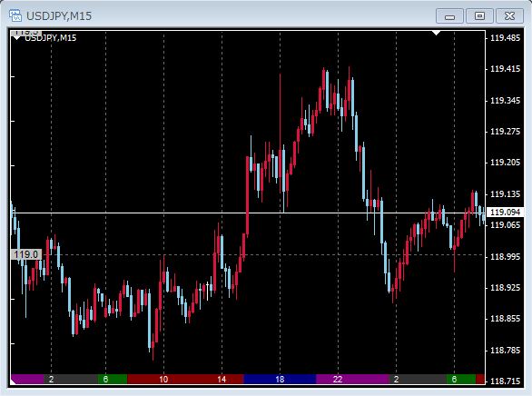532x396 pixels.
Task: Click the 119.485 level on price scale
Action: [x=505, y=37]
